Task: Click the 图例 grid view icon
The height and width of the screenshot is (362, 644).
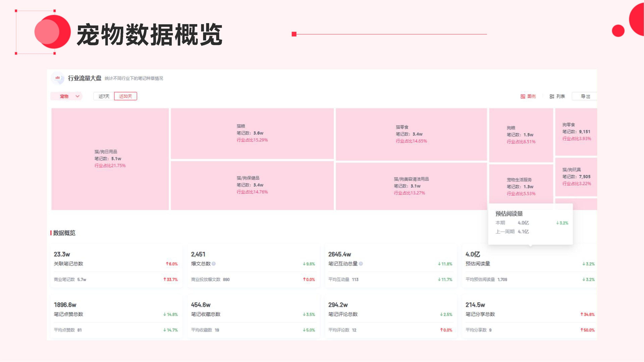Action: 523,96
